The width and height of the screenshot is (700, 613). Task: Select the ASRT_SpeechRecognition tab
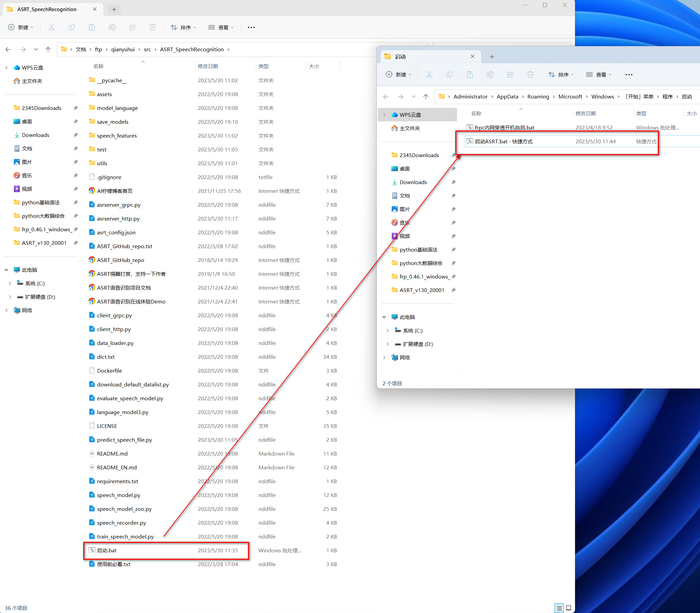pos(47,9)
